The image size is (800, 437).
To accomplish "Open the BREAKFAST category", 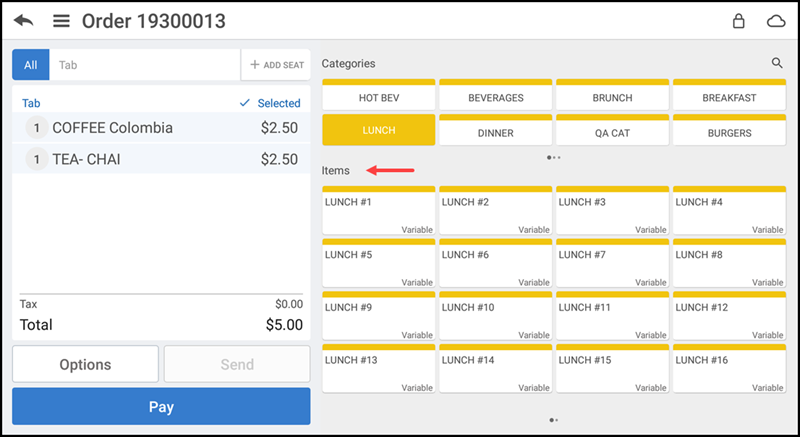I will pos(729,95).
